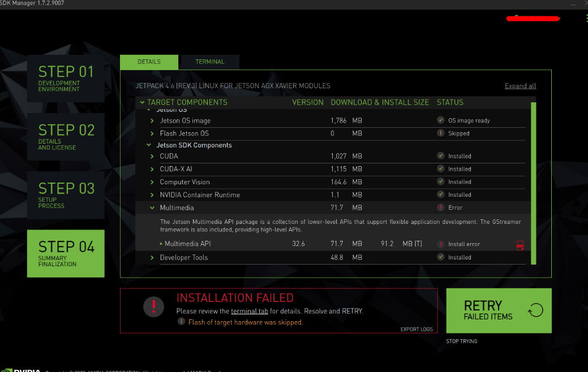Select the Multimedia API item
The width and height of the screenshot is (588, 372).
tap(187, 244)
